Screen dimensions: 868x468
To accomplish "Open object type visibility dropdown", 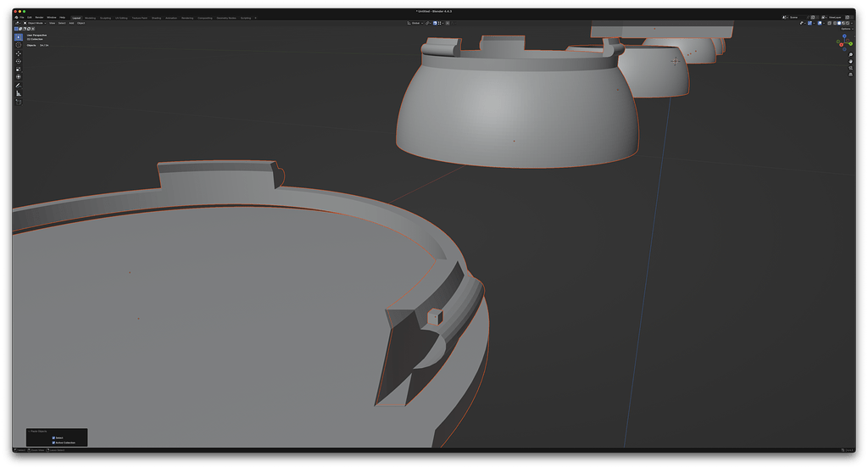I will click(x=802, y=23).
